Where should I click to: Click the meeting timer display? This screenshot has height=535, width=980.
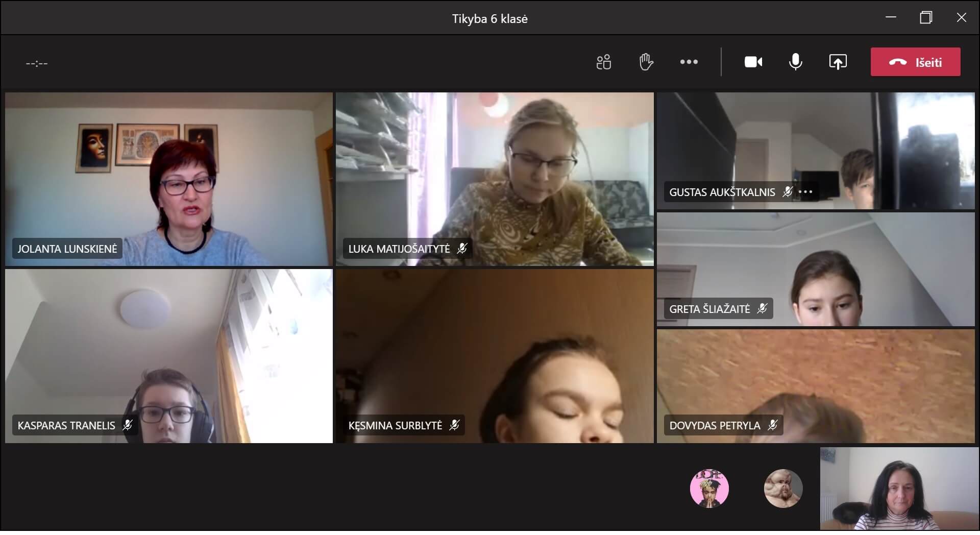[37, 64]
